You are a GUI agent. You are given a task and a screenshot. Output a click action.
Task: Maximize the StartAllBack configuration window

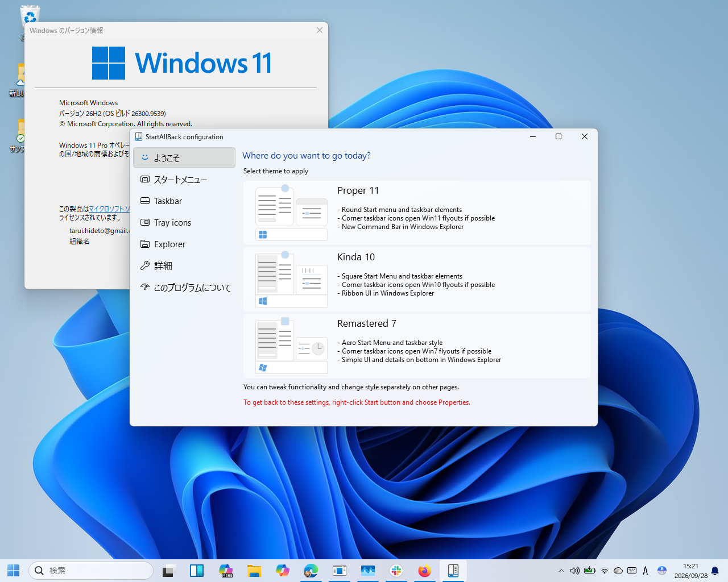pos(559,136)
